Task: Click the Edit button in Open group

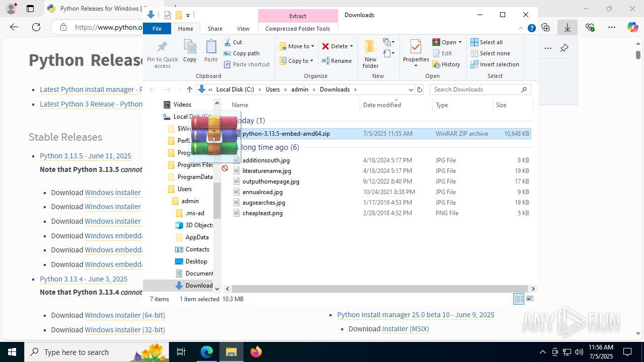Action: [442, 53]
